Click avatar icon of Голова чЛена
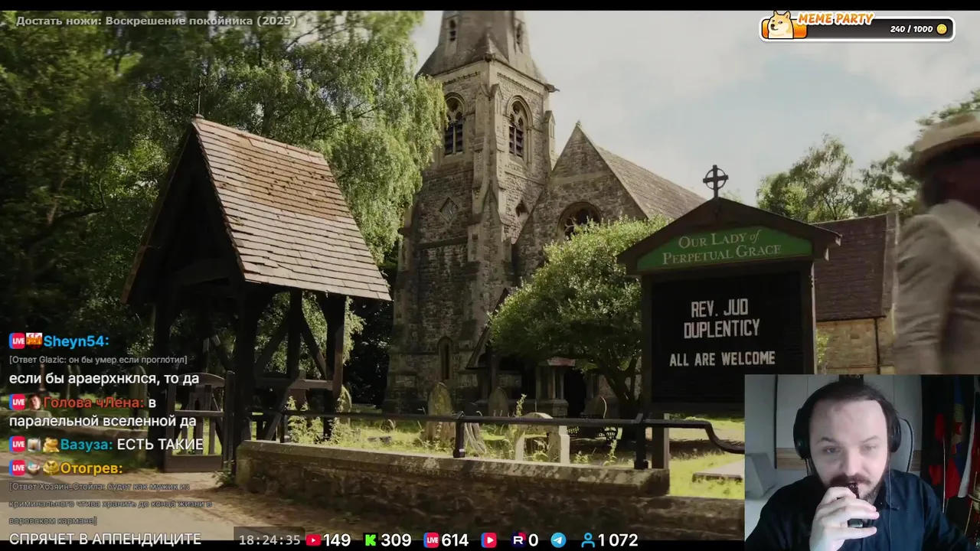The image size is (980, 551). 34,403
